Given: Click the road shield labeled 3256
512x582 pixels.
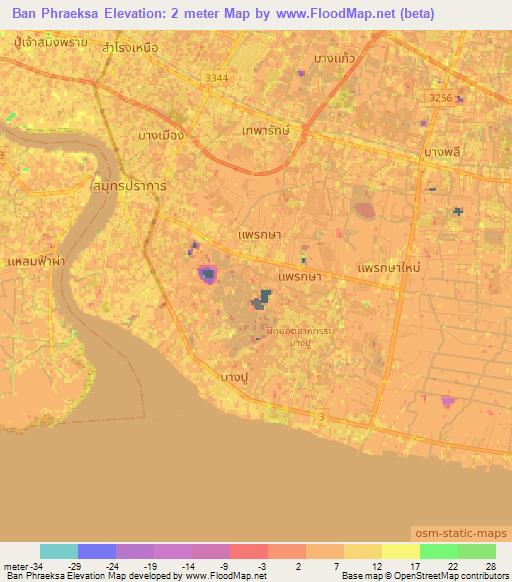Looking at the screenshot, I should click(441, 98).
